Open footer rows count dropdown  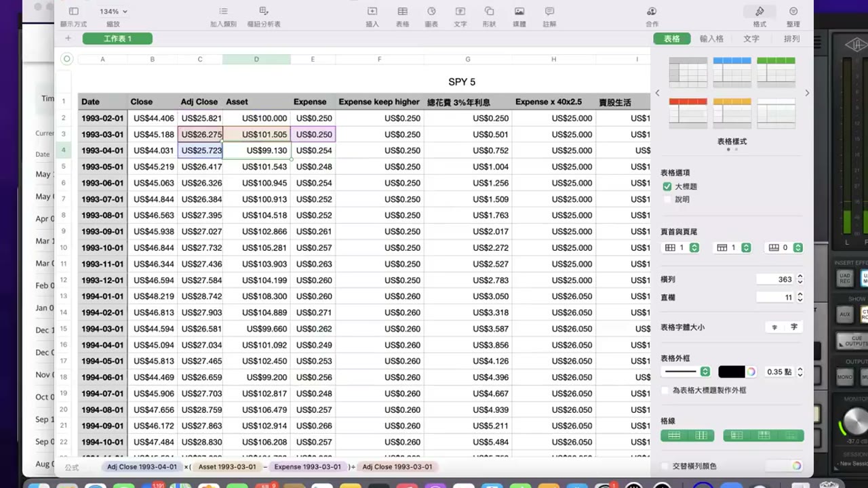tap(785, 248)
